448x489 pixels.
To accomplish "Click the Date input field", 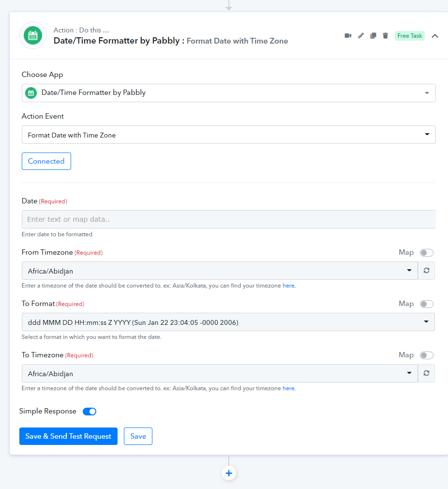I will 229,219.
